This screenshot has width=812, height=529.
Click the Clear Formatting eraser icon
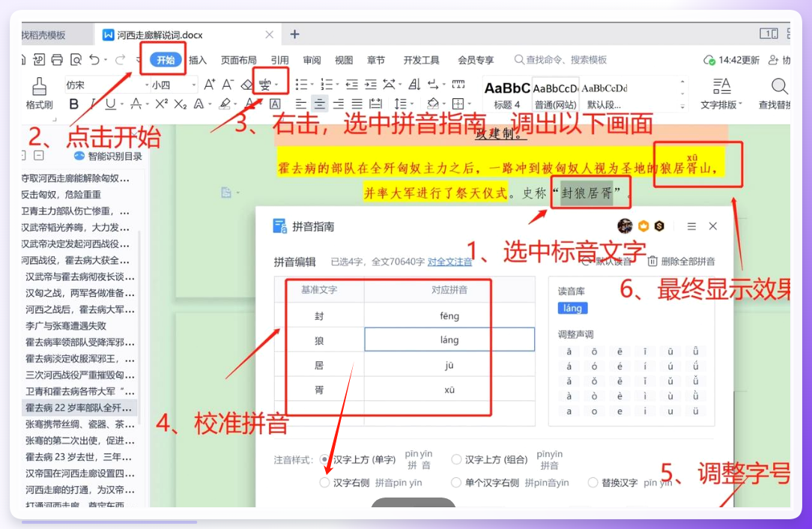246,85
